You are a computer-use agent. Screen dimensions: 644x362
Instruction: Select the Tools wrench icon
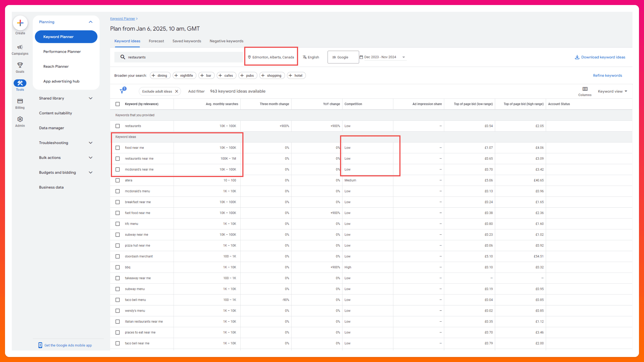point(20,83)
